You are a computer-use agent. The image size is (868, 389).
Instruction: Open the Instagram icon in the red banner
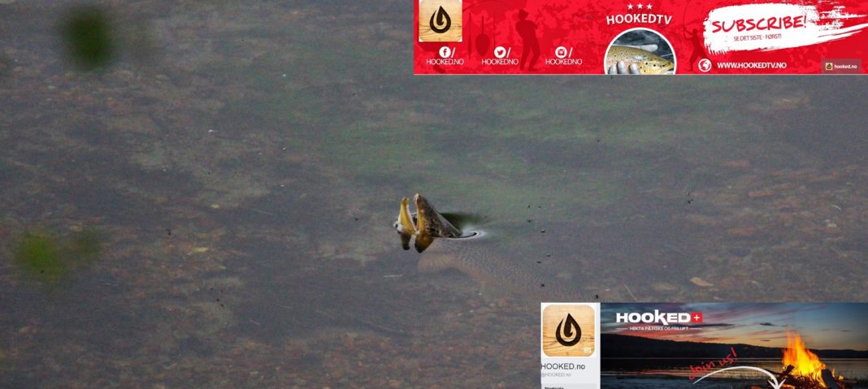pos(561,52)
